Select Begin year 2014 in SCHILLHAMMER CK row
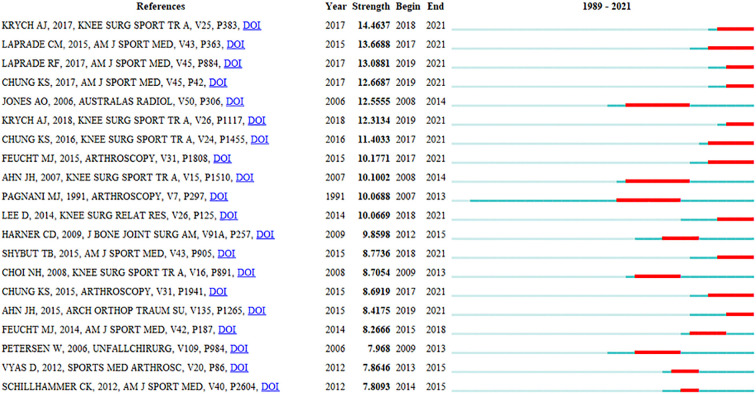Screen dimensions: 756x394 (405, 387)
